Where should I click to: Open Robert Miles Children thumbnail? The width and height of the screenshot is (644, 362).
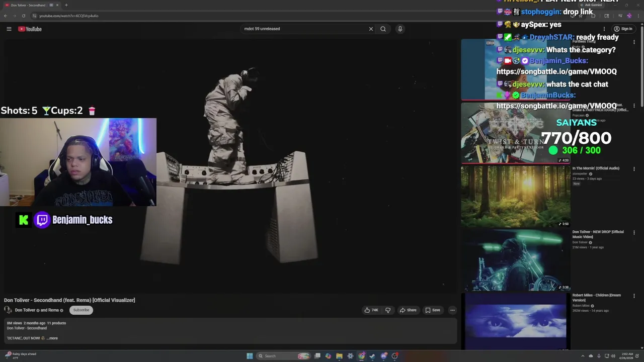tap(516, 321)
